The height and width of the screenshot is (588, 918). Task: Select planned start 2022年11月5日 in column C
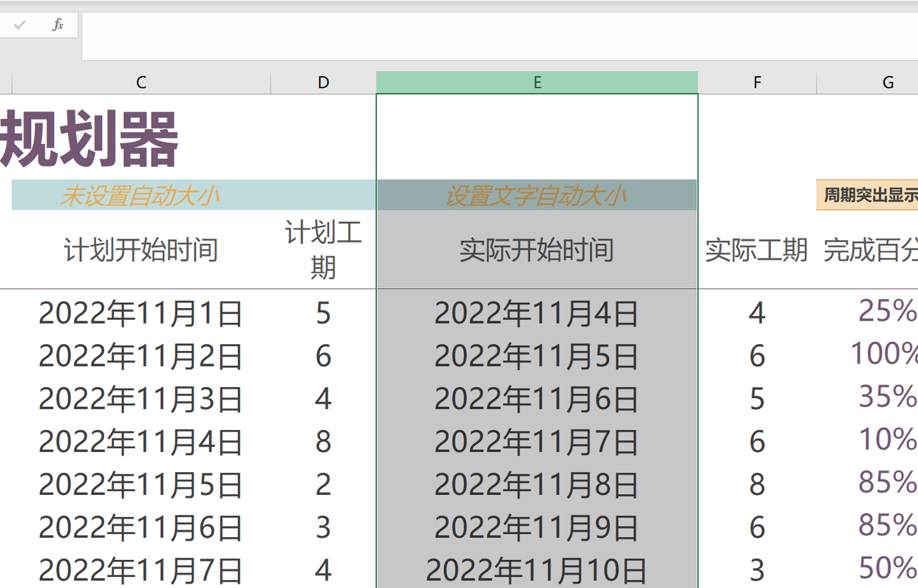(141, 485)
